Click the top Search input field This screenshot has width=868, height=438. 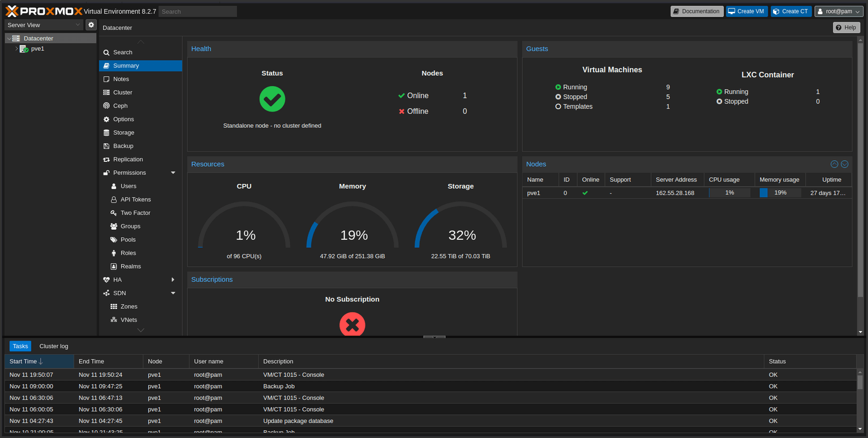197,11
